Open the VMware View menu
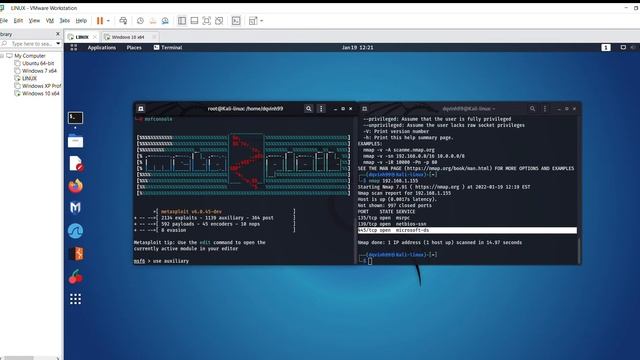The height and width of the screenshot is (360, 640). click(34, 20)
